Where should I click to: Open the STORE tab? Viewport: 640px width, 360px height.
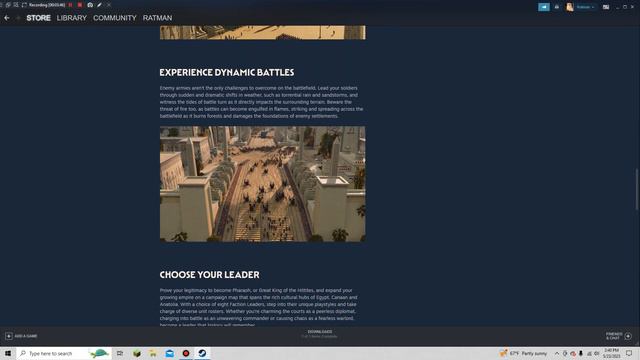click(38, 18)
